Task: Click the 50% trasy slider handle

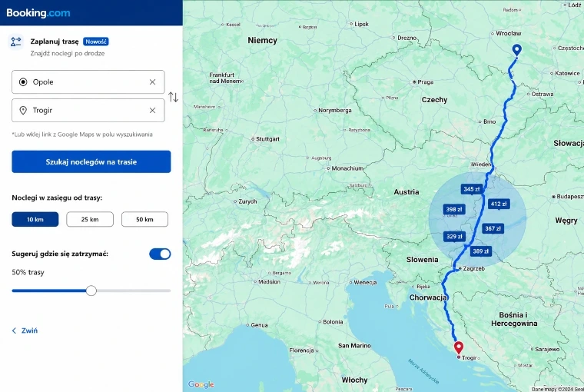Action: [91, 291]
